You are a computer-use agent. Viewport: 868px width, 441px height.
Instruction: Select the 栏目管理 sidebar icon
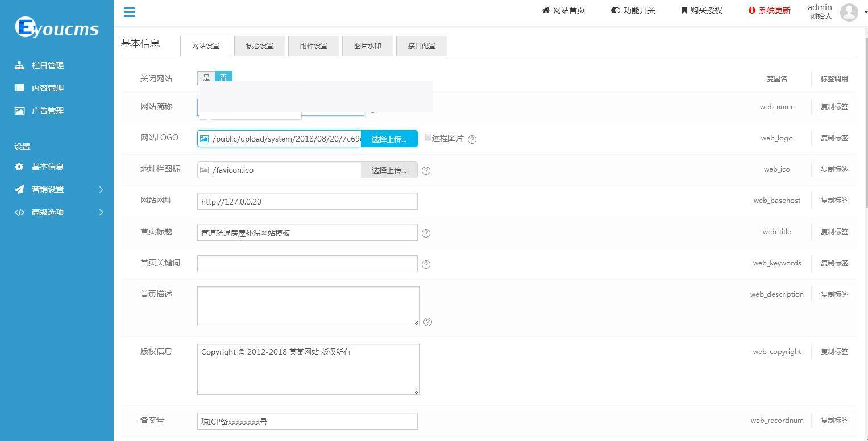point(19,65)
